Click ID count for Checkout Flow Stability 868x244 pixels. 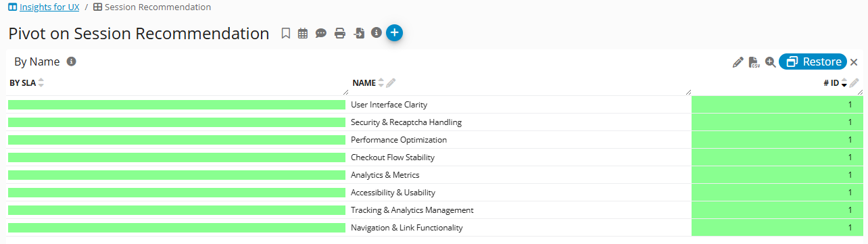(x=777, y=157)
